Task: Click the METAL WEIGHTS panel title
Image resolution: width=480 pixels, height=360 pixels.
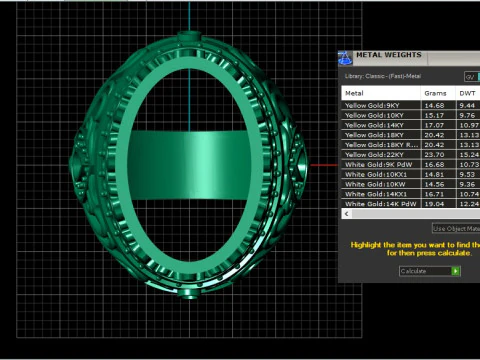Action: point(389,55)
